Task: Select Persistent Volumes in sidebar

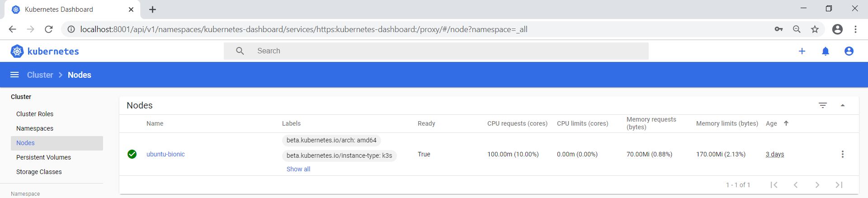Action: click(43, 157)
